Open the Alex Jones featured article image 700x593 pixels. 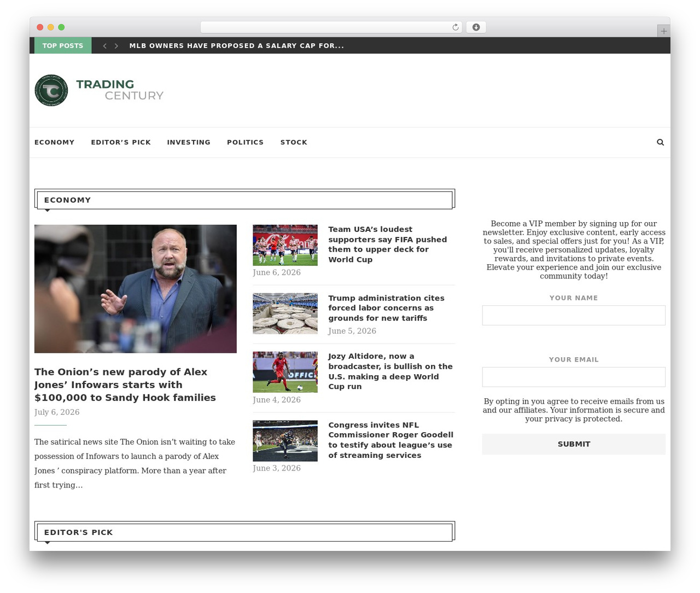pyautogui.click(x=136, y=289)
